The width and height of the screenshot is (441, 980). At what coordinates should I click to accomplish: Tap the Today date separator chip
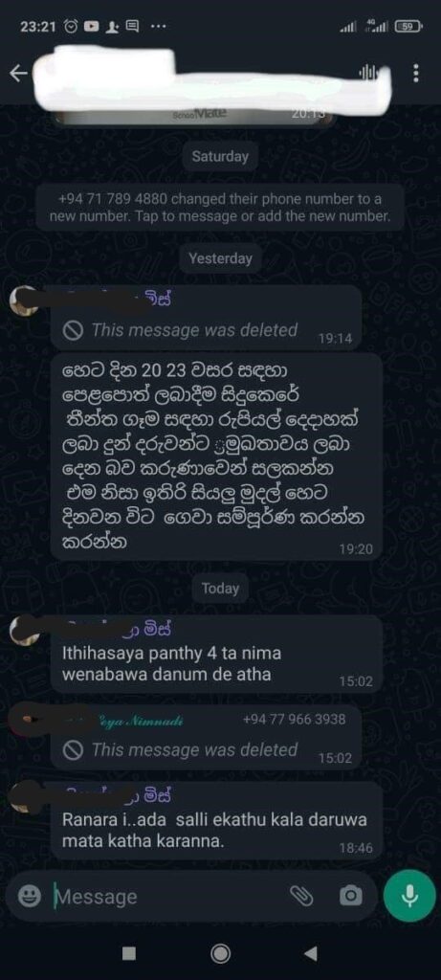pos(220,589)
